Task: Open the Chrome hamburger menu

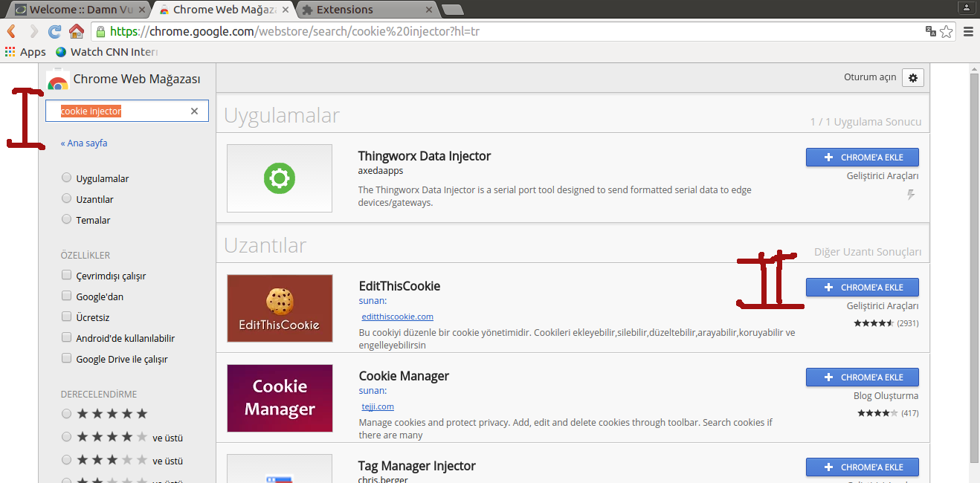Action: point(968,32)
